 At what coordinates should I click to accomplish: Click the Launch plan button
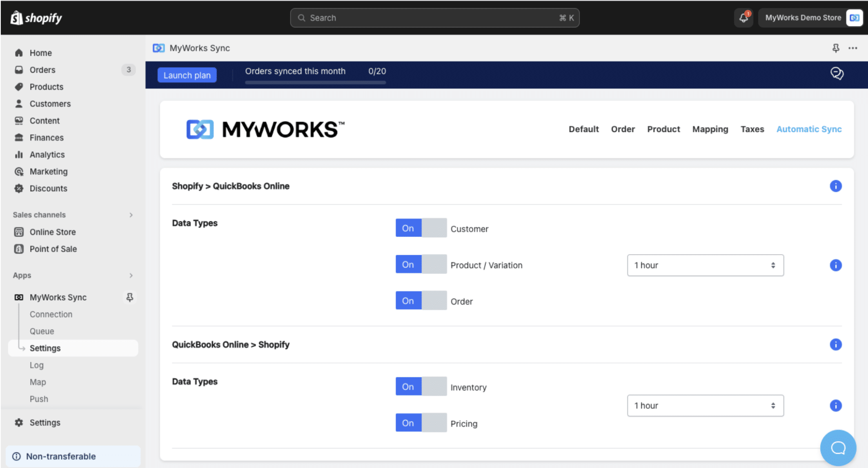[x=187, y=75]
